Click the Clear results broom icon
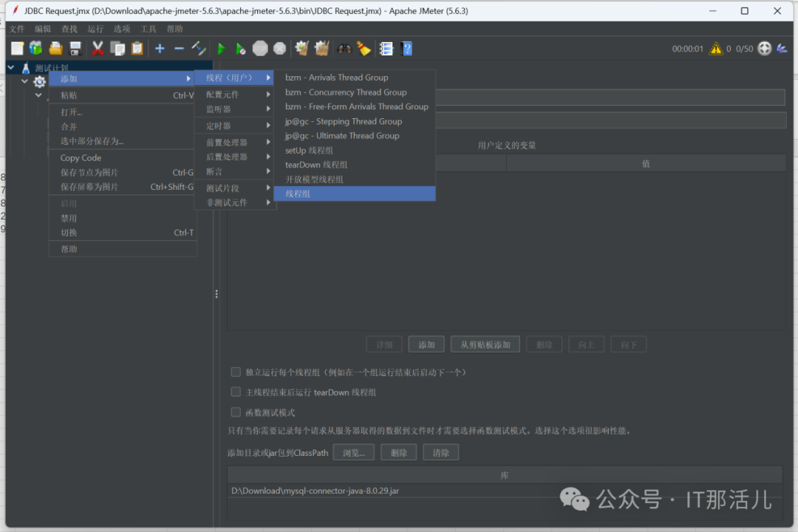 click(301, 48)
